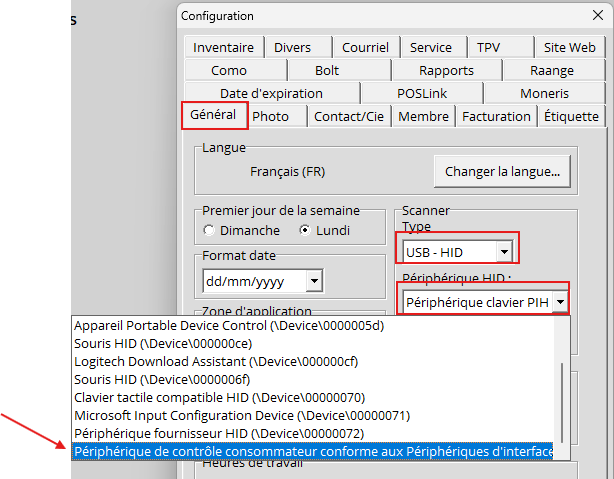Switch to the Moneris tab

[544, 93]
